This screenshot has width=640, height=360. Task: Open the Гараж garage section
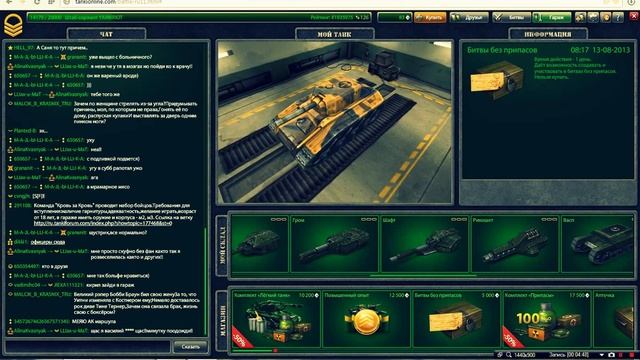[x=552, y=18]
